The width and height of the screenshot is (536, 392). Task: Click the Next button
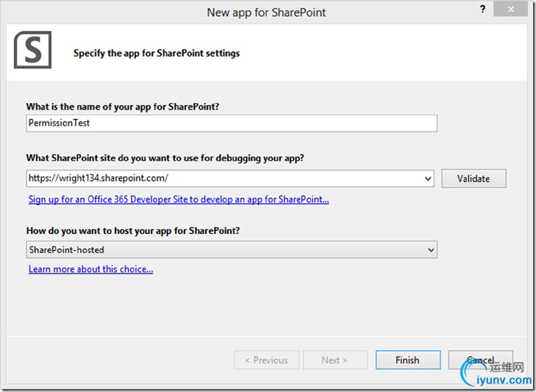335,360
